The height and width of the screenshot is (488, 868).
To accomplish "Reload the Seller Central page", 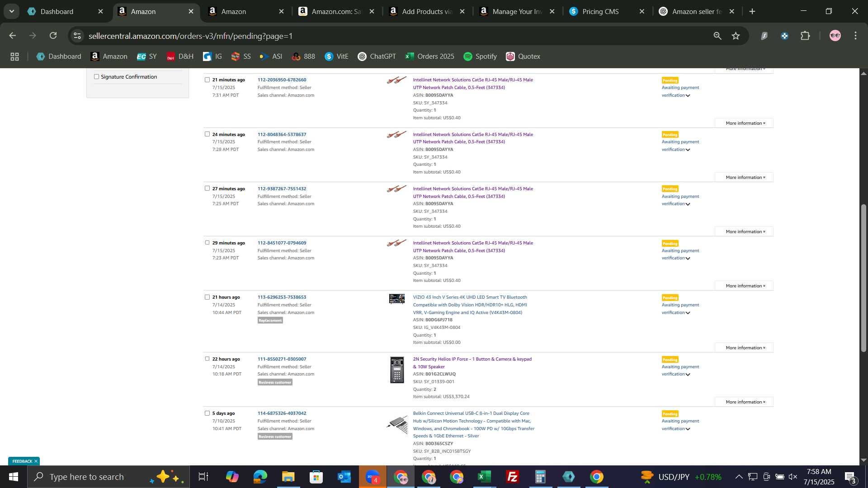I will coord(53,36).
